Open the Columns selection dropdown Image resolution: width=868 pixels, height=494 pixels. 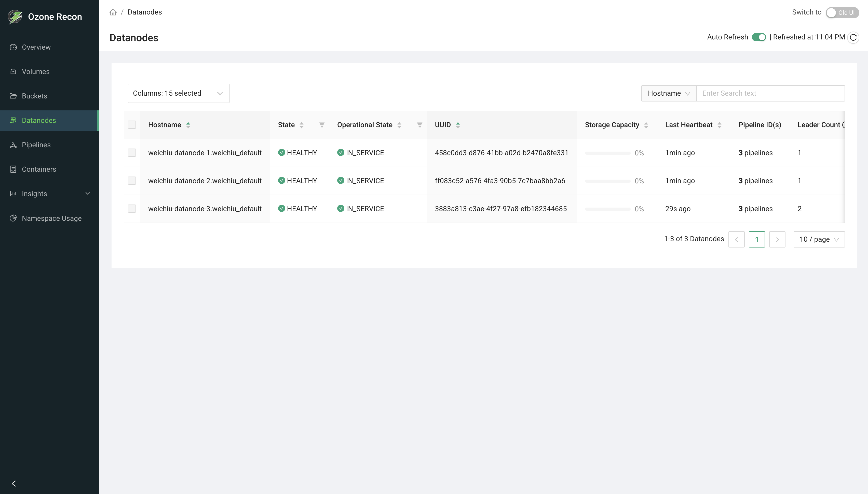tap(178, 93)
